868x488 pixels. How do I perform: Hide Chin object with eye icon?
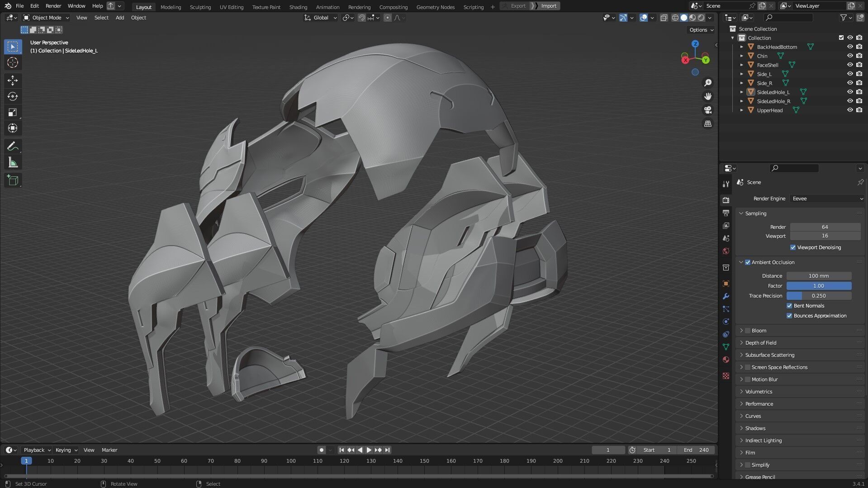pyautogui.click(x=850, y=56)
